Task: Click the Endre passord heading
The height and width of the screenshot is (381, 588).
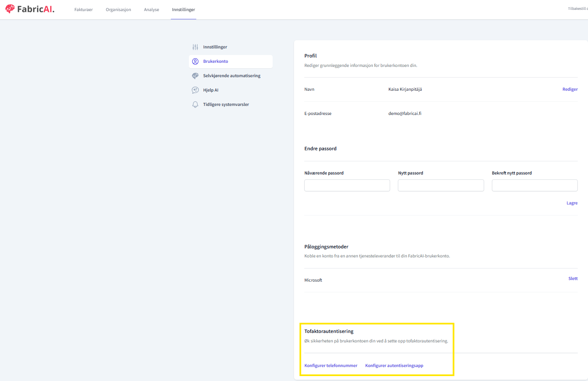Action: [x=320, y=149]
